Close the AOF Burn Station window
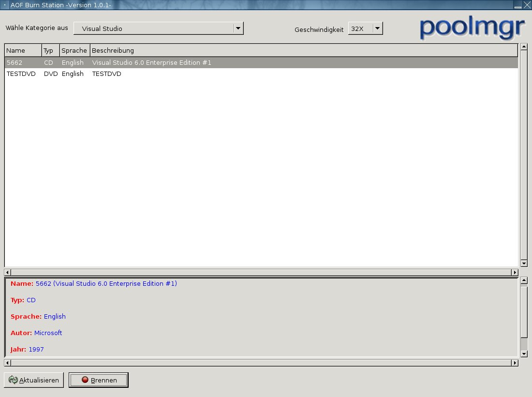 pyautogui.click(x=527, y=5)
